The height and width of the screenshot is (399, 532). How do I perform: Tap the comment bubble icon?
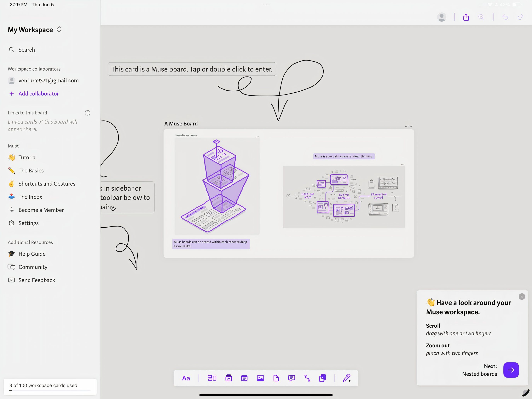pos(292,378)
